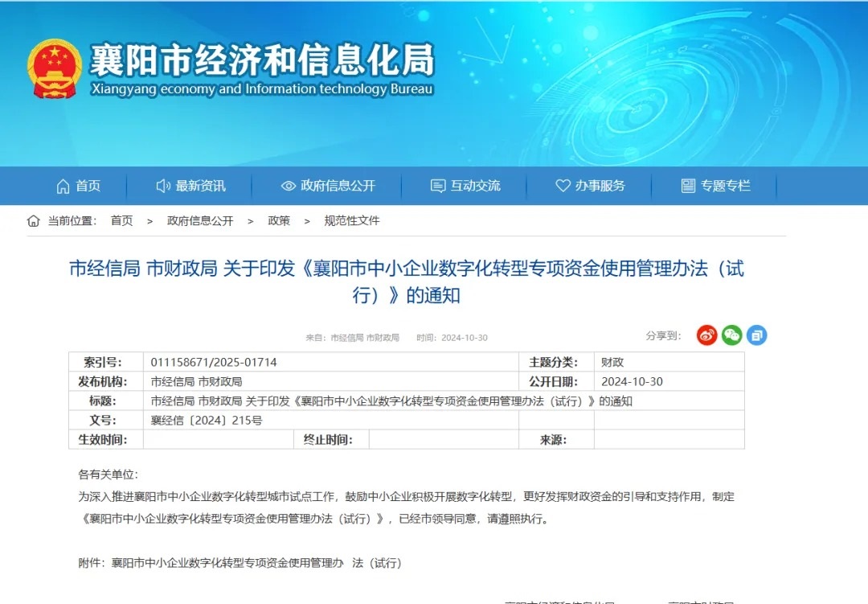Click the house icon in 首页 nav
868x604 pixels.
[63, 186]
